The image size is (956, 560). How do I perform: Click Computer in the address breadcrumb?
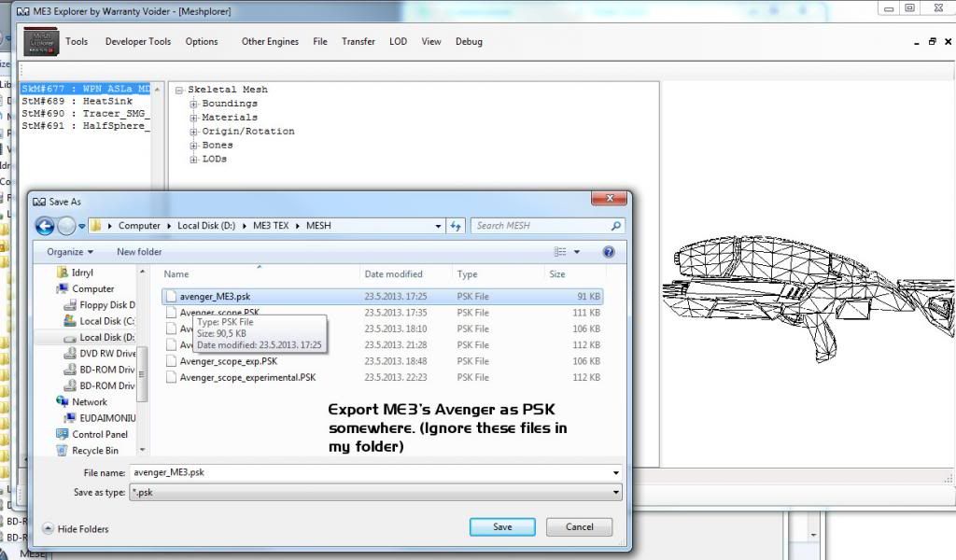pos(139,226)
